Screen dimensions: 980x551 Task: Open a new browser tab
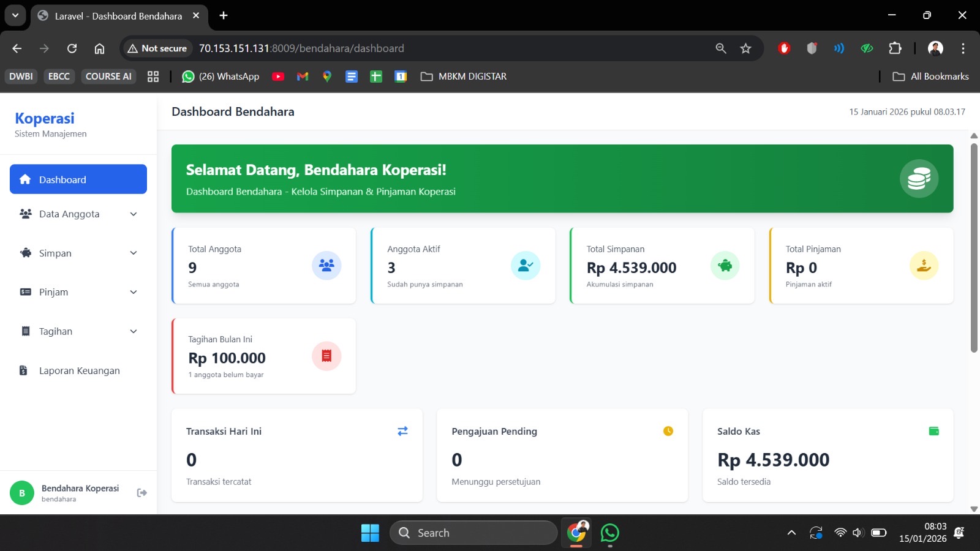coord(224,15)
